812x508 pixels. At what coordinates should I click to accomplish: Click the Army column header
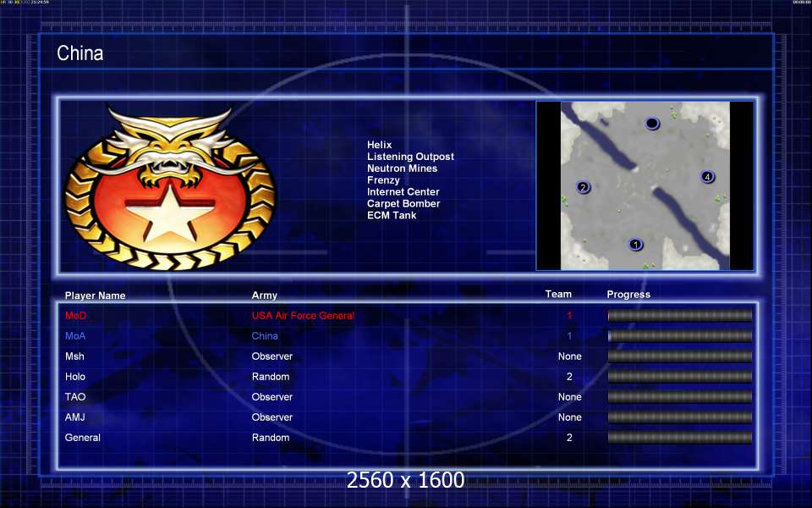tap(264, 295)
